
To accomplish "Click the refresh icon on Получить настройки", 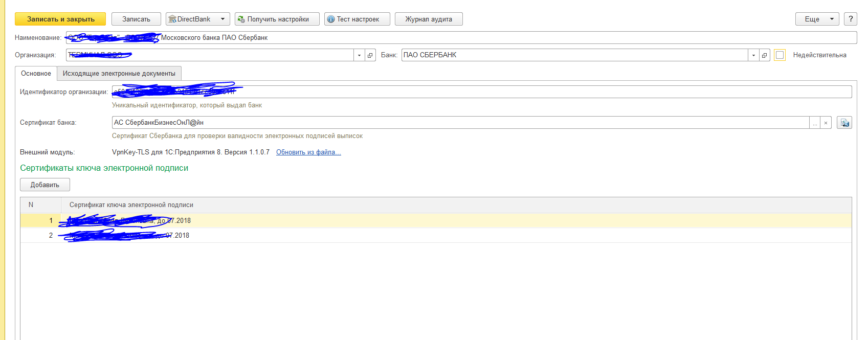I will coord(241,19).
